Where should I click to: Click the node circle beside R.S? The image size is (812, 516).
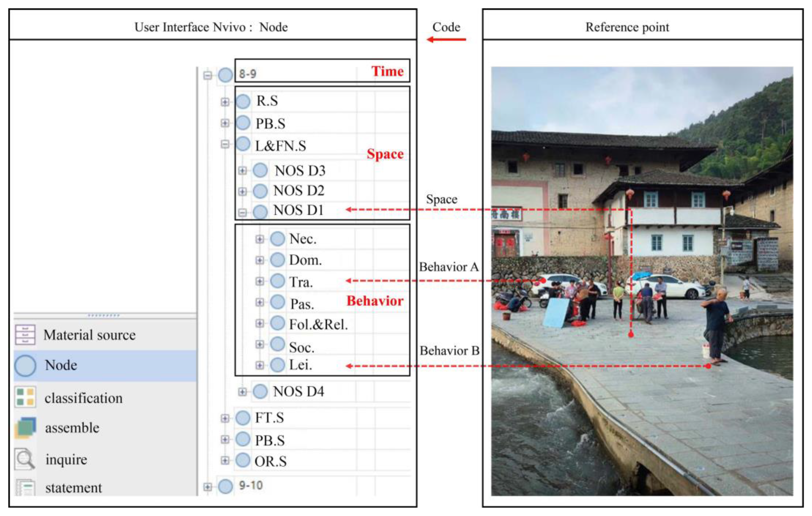point(243,101)
